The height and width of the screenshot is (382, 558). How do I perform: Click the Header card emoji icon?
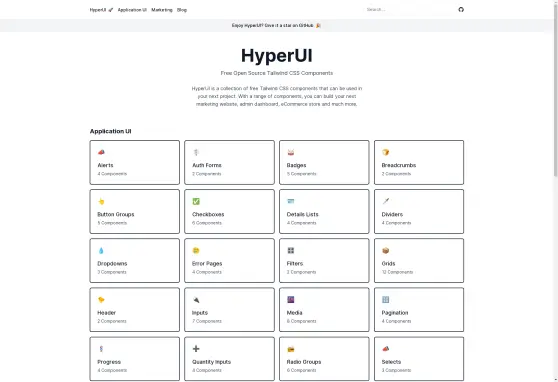click(x=101, y=300)
